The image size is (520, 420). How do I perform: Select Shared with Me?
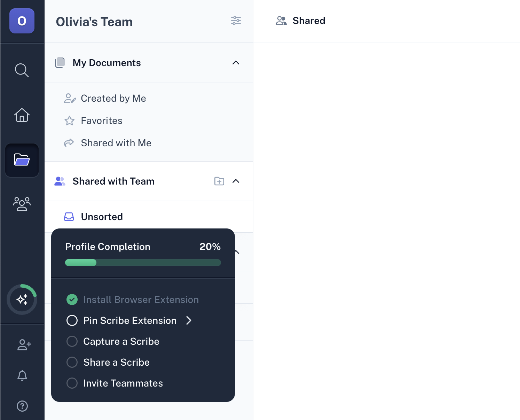point(116,143)
